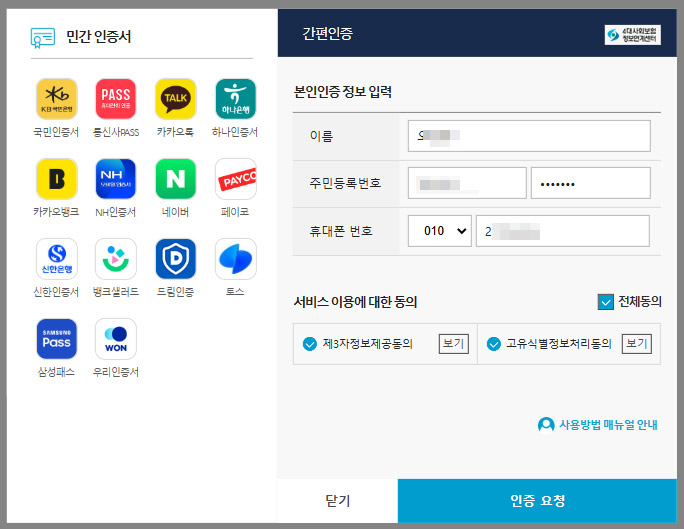Select the 신한인증서 icon
The image size is (684, 529).
click(x=56, y=259)
